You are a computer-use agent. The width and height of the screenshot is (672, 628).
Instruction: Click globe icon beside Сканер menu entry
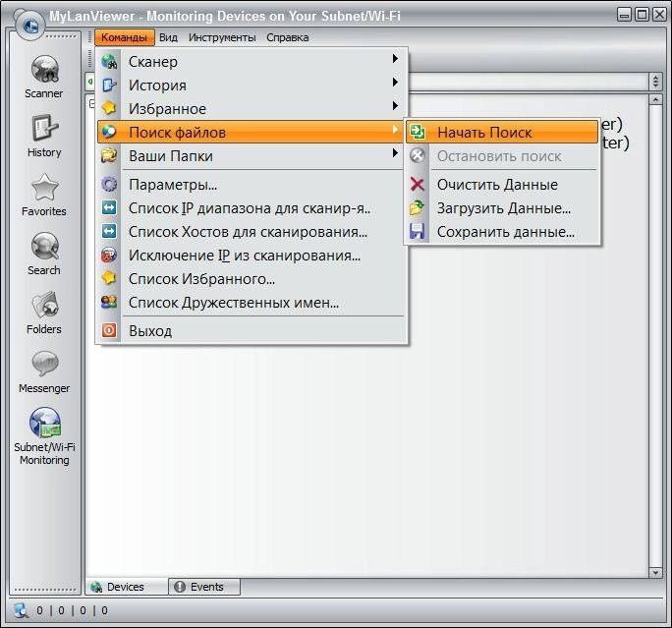pos(109,62)
